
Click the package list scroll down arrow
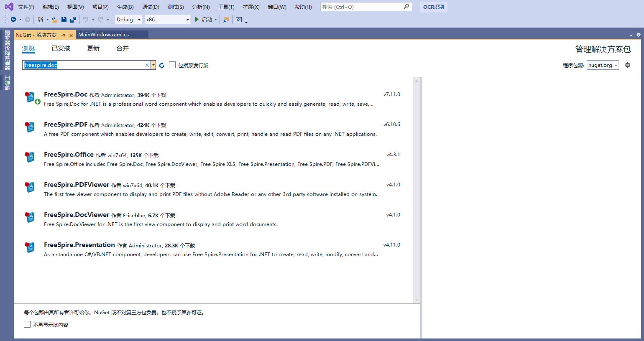tap(417, 300)
